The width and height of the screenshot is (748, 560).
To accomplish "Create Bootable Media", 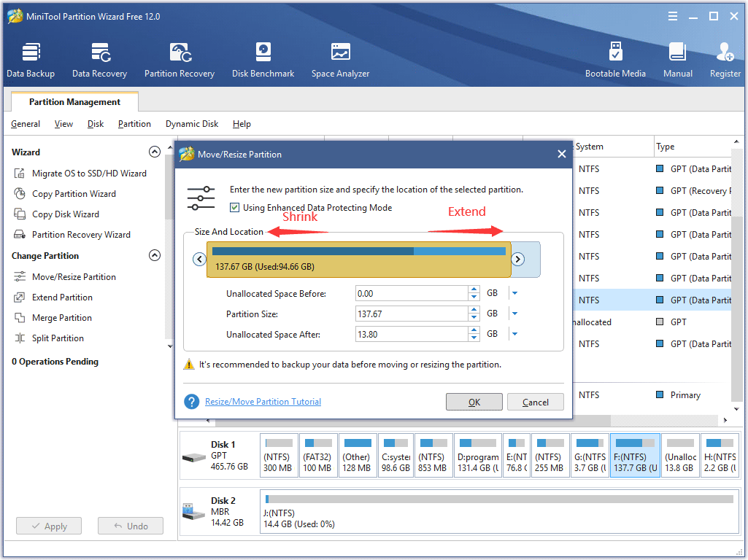I will (615, 60).
